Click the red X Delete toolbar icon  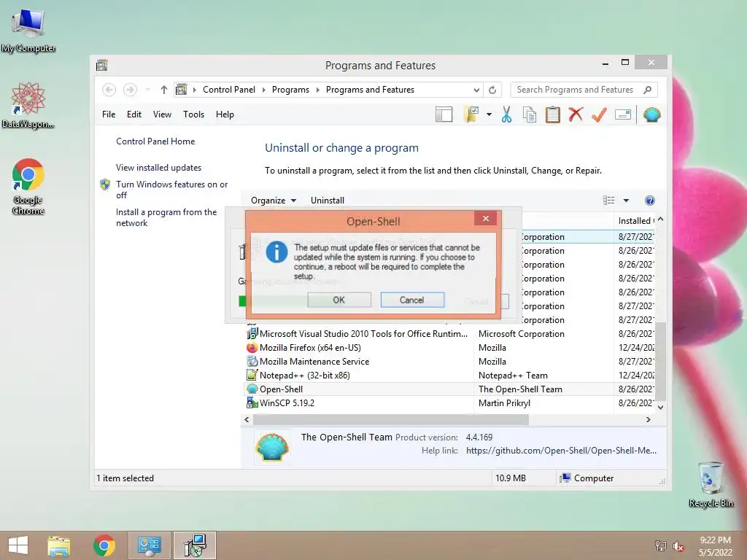(576, 114)
